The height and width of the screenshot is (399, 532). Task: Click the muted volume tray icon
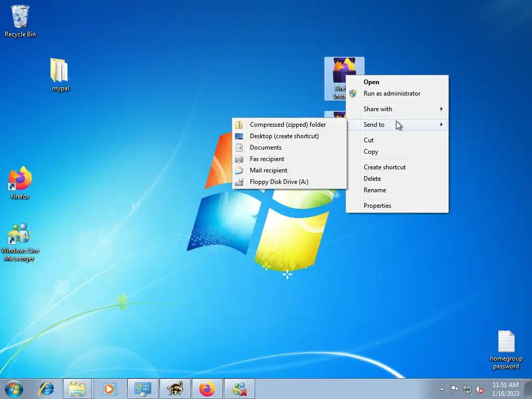click(480, 389)
